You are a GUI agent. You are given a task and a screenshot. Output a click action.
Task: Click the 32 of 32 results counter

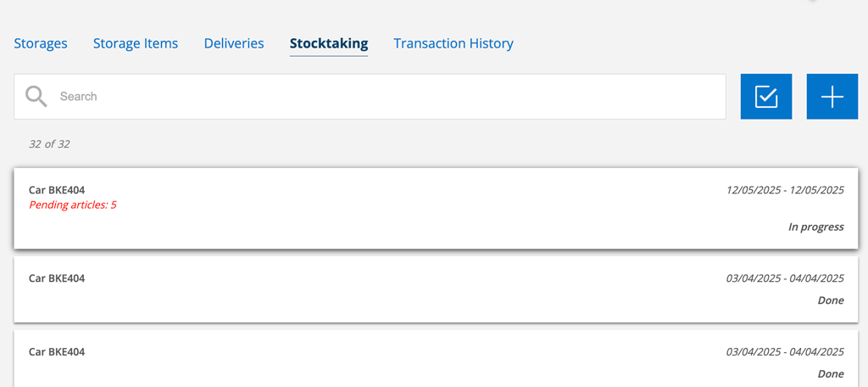49,144
